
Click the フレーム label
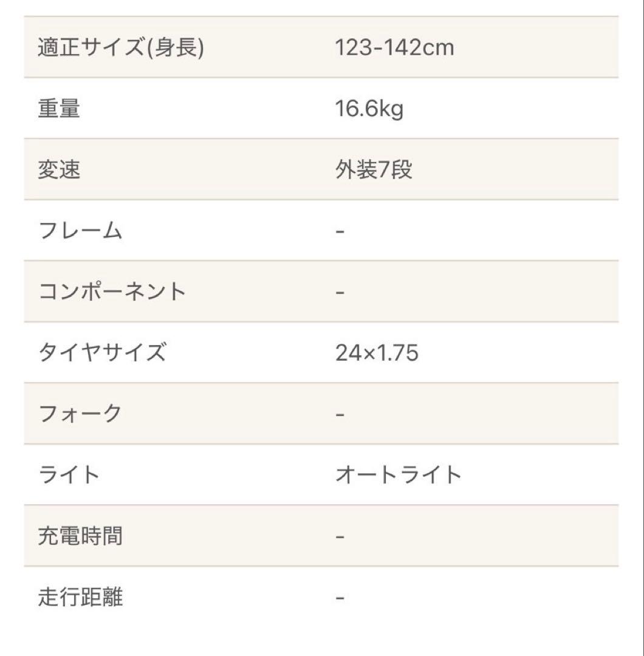tap(80, 231)
